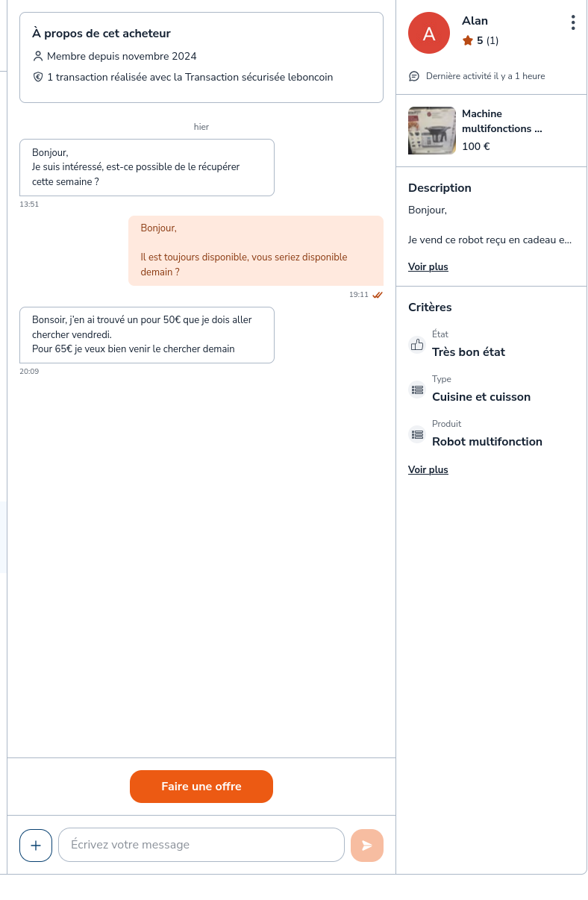This screenshot has height=900, width=588.
Task: Focus the Écrivez votre message field
Action: point(201,845)
